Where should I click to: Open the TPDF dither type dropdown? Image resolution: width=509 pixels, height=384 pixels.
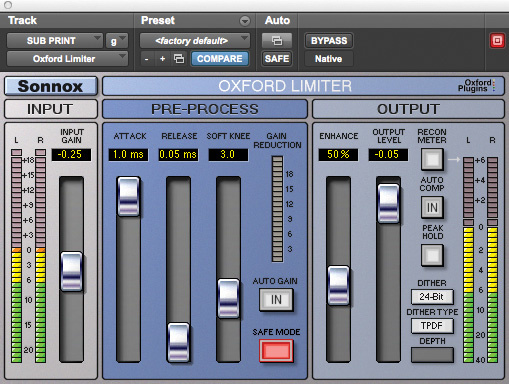432,326
